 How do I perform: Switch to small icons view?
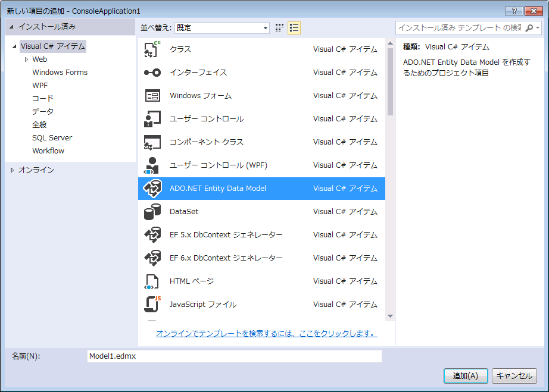coord(280,28)
